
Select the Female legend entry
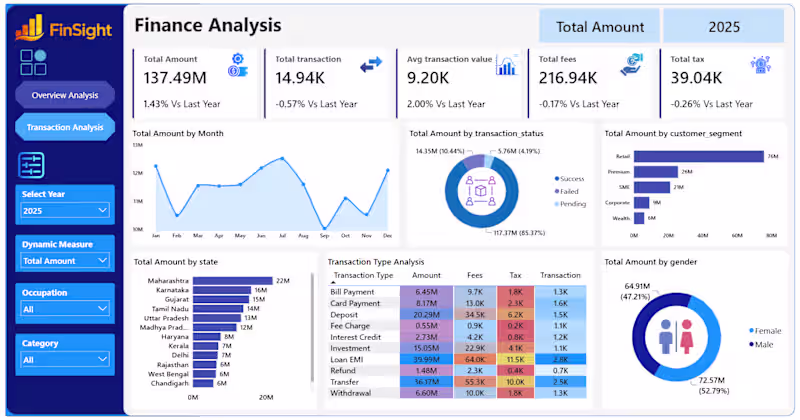(x=765, y=331)
